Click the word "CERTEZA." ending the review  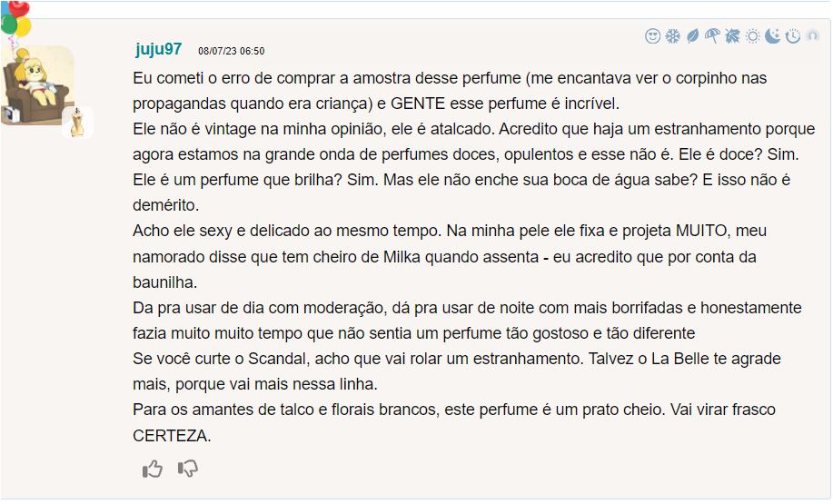point(172,435)
